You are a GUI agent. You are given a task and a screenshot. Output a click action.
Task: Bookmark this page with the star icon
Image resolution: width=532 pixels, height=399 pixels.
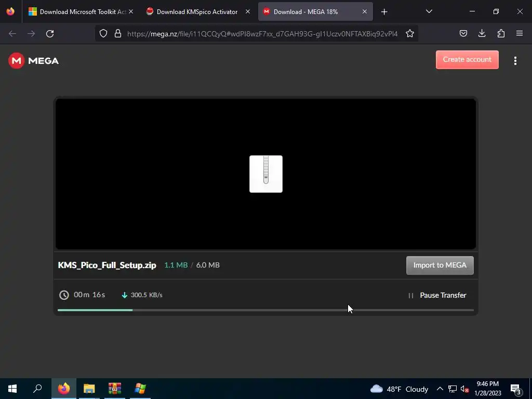410,33
